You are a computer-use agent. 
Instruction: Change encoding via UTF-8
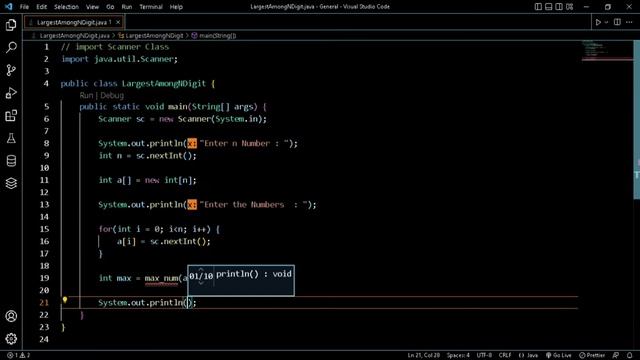484,356
